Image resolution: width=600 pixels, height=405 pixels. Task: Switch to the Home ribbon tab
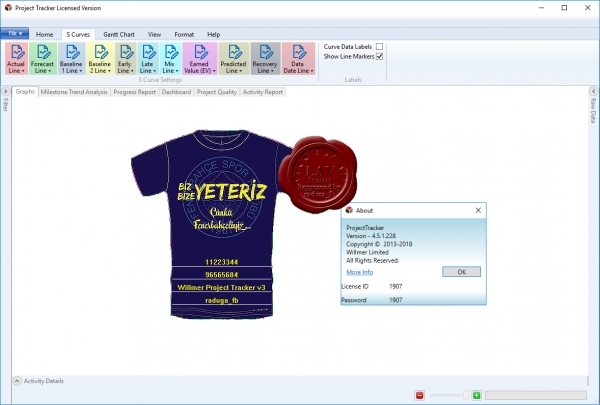[44, 34]
